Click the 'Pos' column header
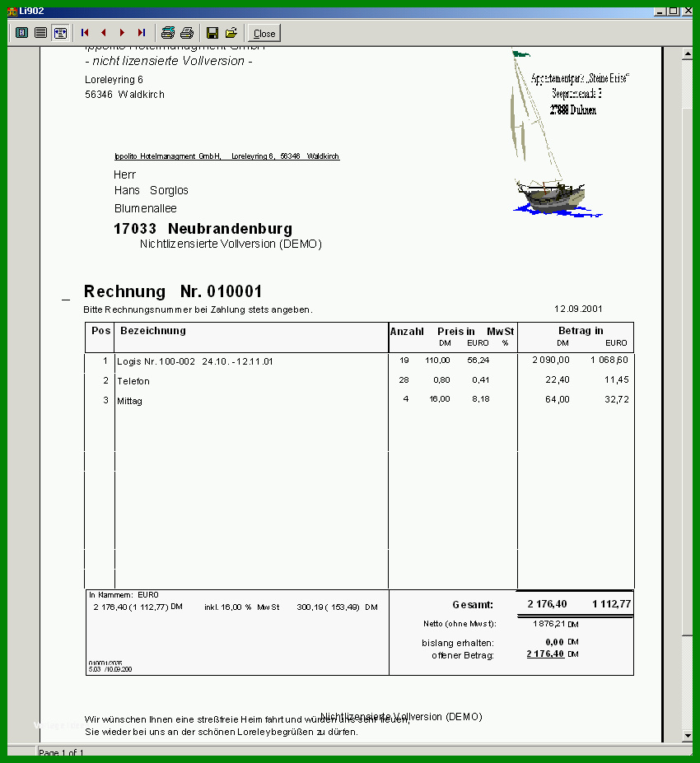 pyautogui.click(x=100, y=330)
